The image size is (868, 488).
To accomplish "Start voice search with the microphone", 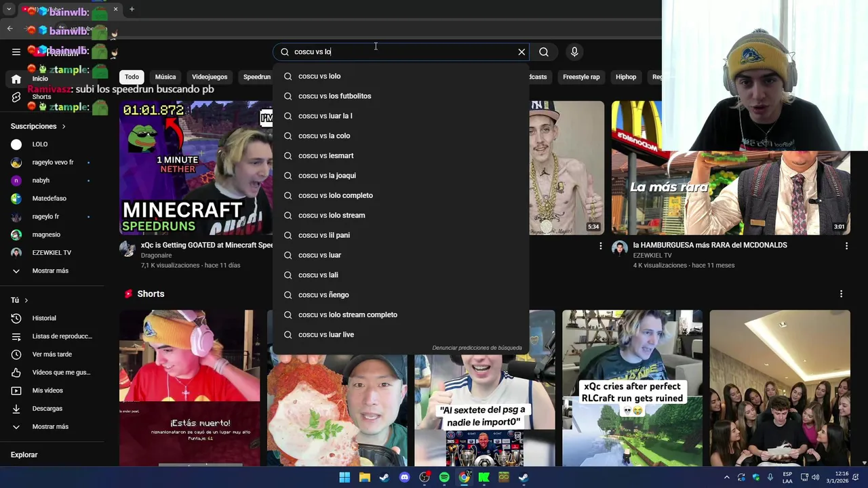I will point(574,52).
